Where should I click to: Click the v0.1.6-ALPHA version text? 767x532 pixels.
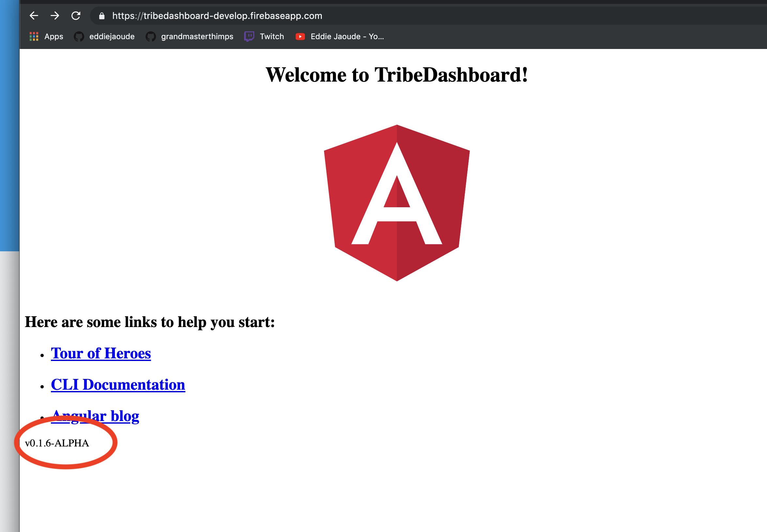point(57,443)
